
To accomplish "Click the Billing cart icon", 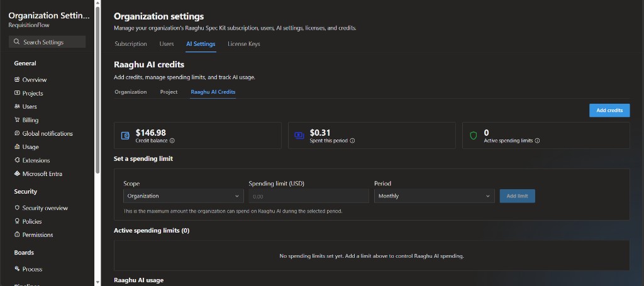I will (17, 120).
